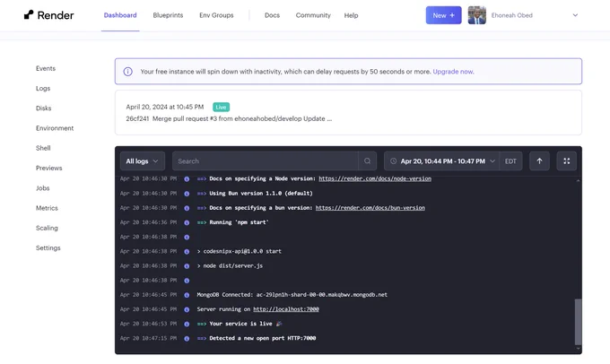Click info icon on Detected new open port row

187,339
